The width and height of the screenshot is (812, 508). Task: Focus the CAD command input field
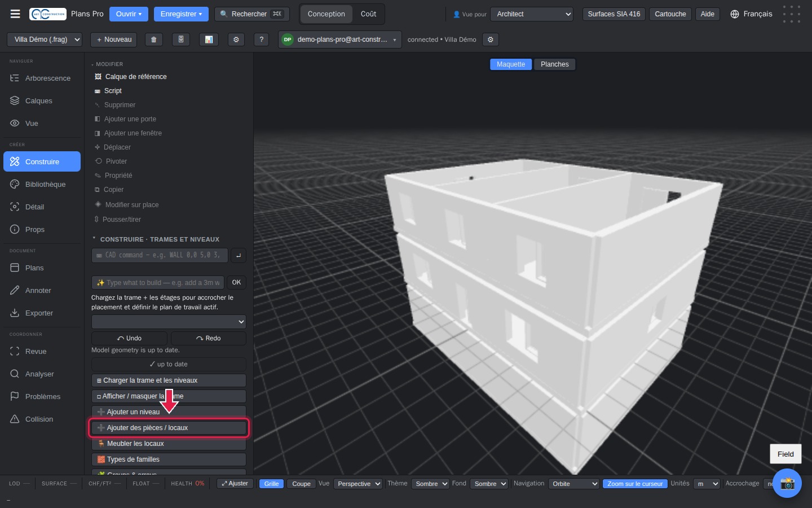click(160, 255)
